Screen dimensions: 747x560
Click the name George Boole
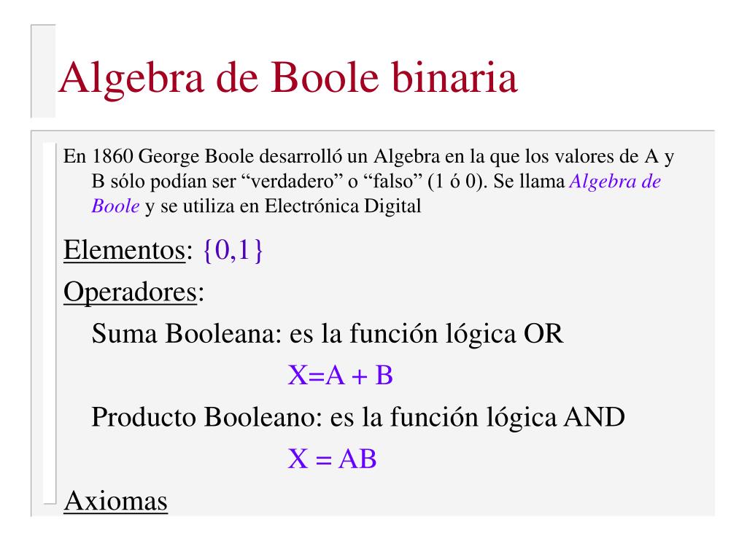coord(196,157)
